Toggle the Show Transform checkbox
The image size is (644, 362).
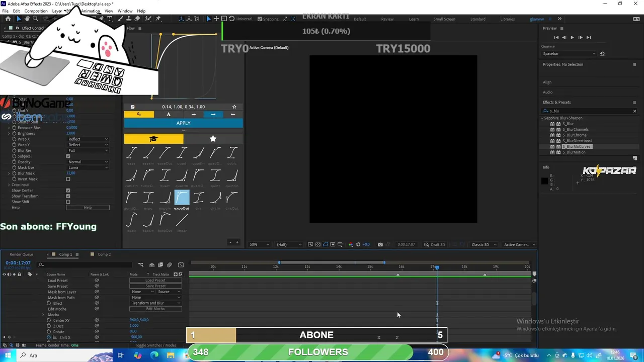[x=68, y=196]
